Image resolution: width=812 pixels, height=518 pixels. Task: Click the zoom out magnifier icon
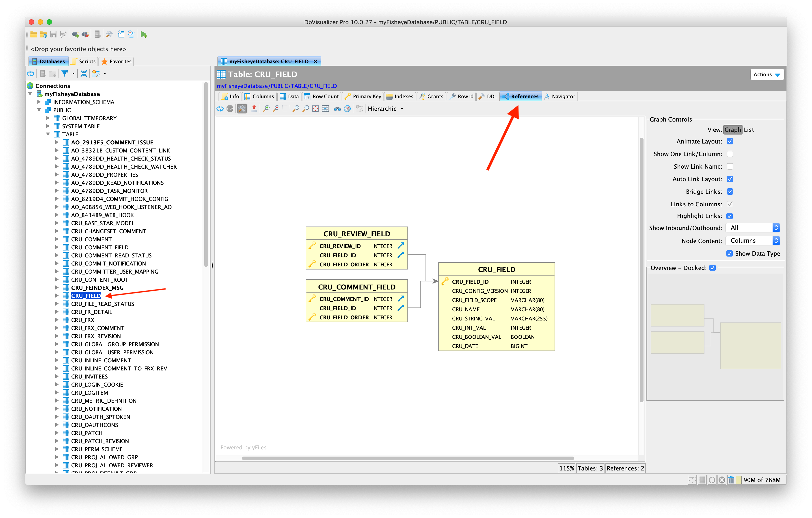pos(276,109)
